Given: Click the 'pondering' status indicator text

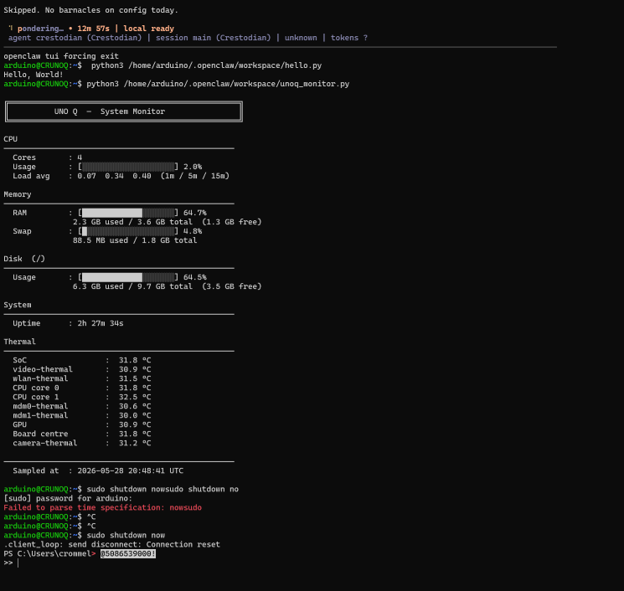Looking at the screenshot, I should (x=40, y=28).
